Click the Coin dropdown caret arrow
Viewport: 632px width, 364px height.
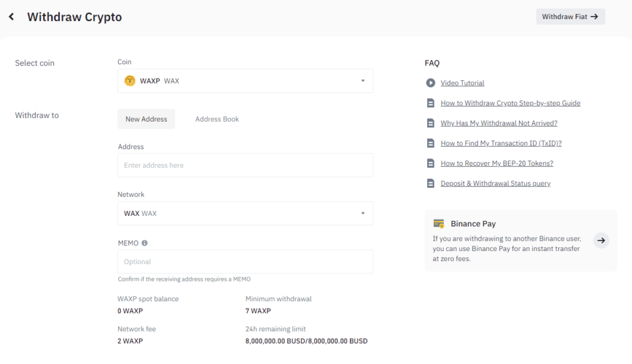(x=363, y=81)
